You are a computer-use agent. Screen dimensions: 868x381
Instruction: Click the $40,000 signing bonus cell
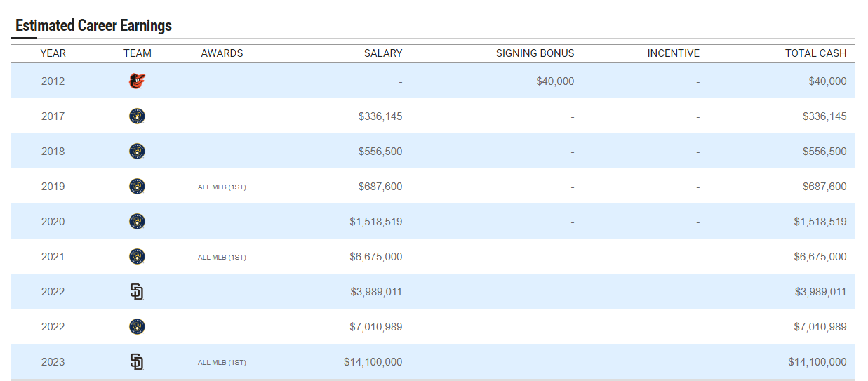[554, 81]
